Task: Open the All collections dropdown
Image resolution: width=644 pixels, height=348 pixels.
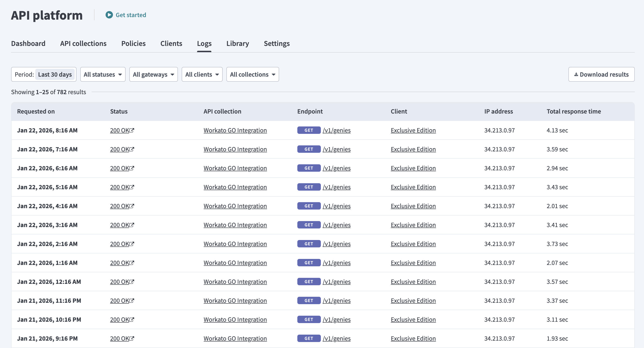Action: (x=252, y=74)
